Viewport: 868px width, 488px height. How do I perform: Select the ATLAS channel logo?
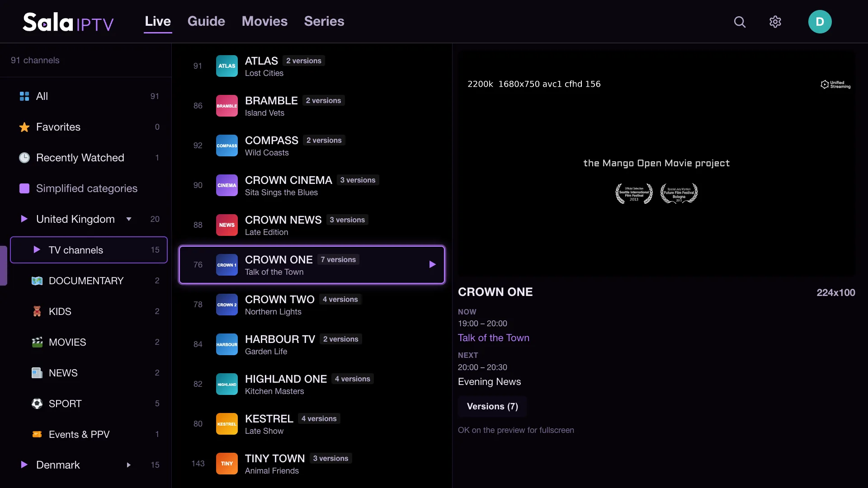click(x=227, y=66)
